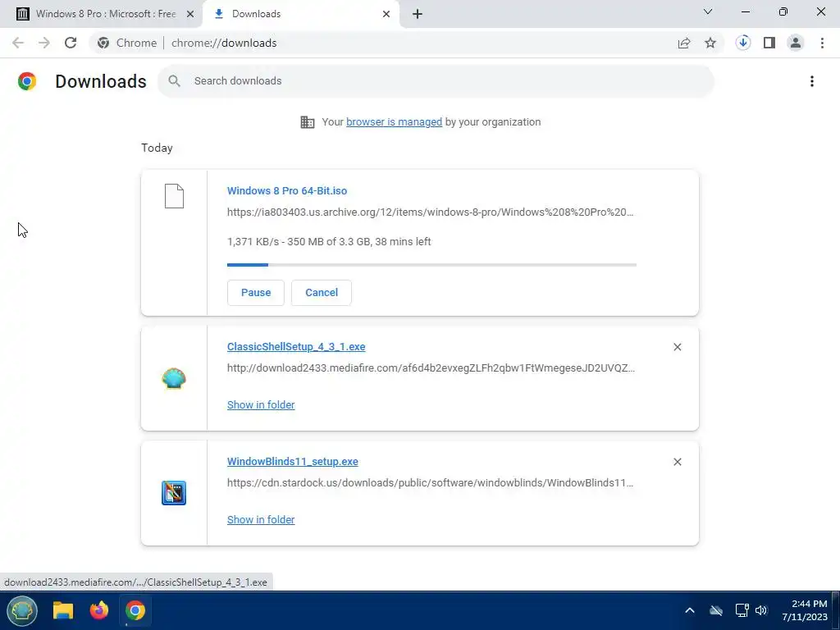Open Chrome's three-dot main menu
The image size is (840, 630).
[822, 43]
